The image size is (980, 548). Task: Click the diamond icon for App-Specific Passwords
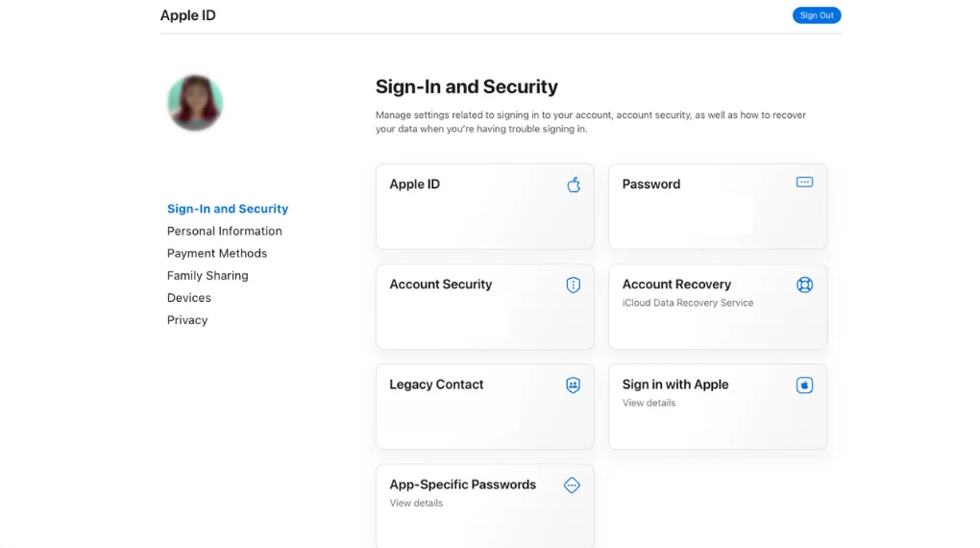pos(572,485)
